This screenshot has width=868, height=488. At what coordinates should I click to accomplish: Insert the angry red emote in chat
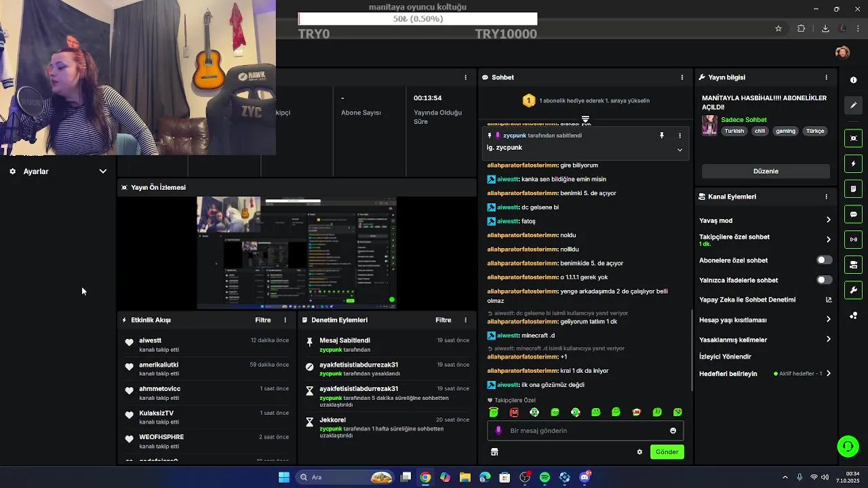[514, 412]
